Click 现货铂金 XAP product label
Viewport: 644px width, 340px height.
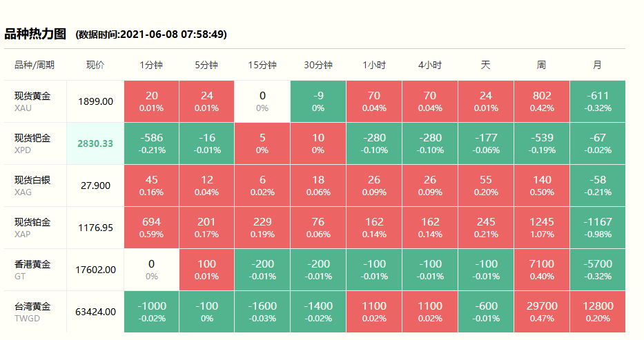32,228
